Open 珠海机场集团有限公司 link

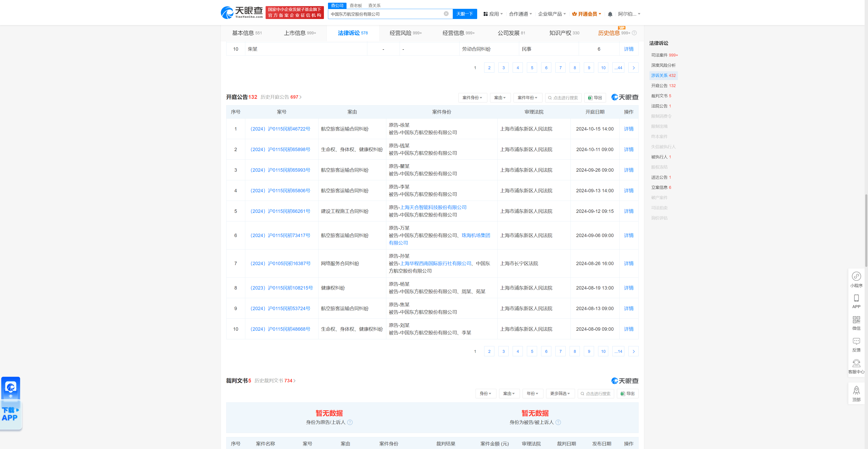(x=475, y=235)
